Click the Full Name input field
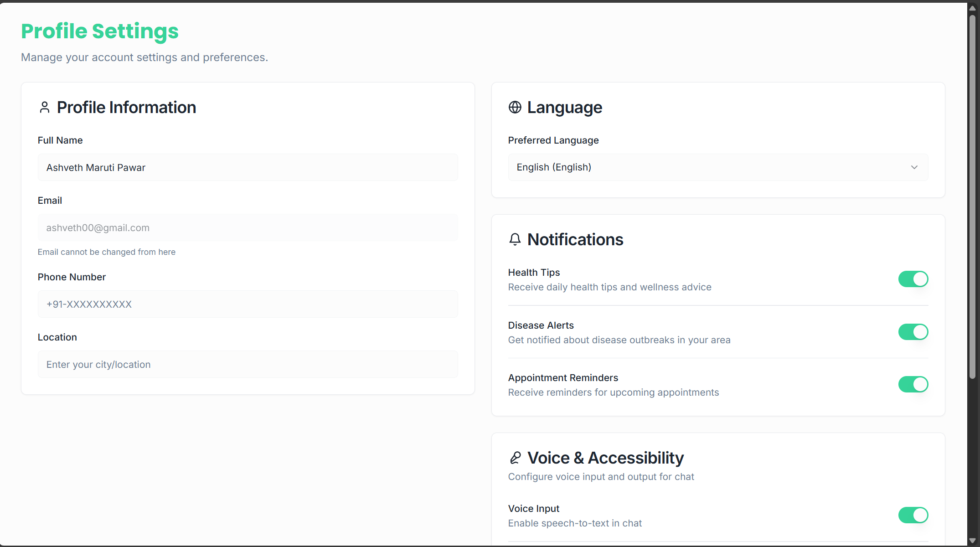The image size is (980, 547). click(248, 168)
